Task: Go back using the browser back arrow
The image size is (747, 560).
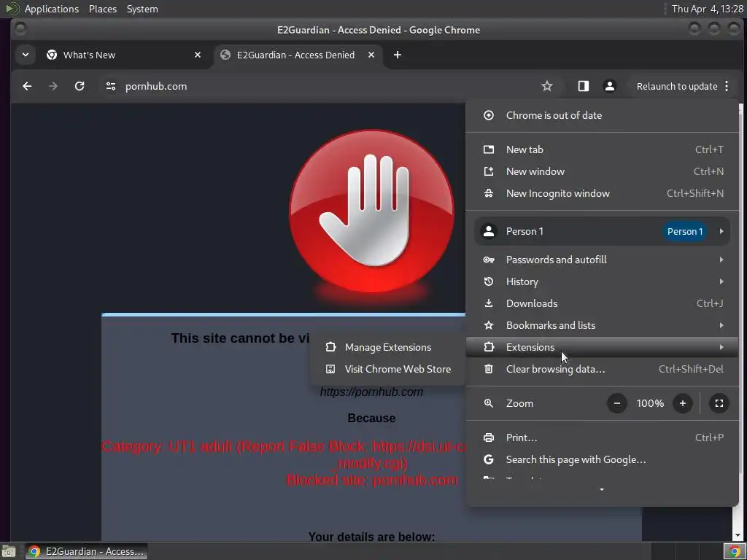Action: click(x=27, y=86)
